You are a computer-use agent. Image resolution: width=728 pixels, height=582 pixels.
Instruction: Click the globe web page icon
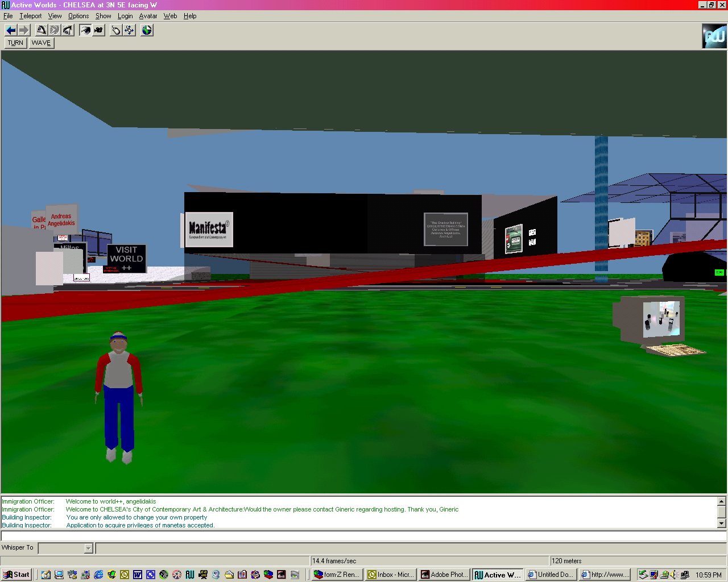[x=147, y=30]
